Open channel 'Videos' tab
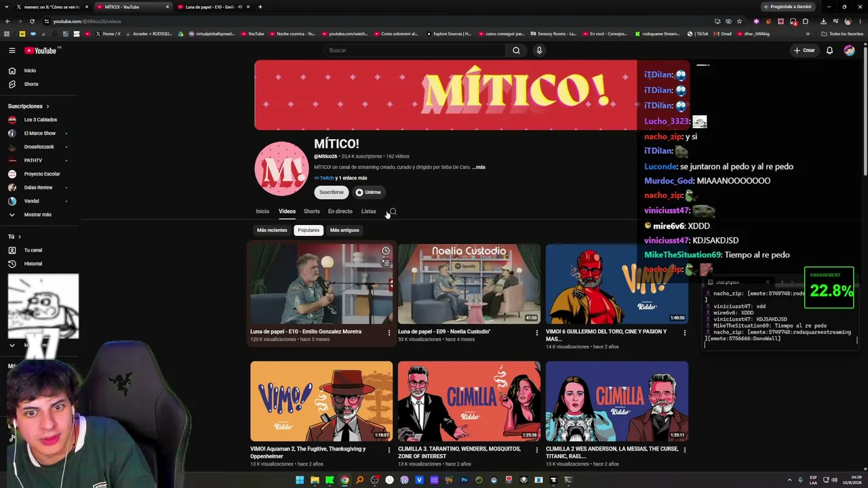 [287, 211]
